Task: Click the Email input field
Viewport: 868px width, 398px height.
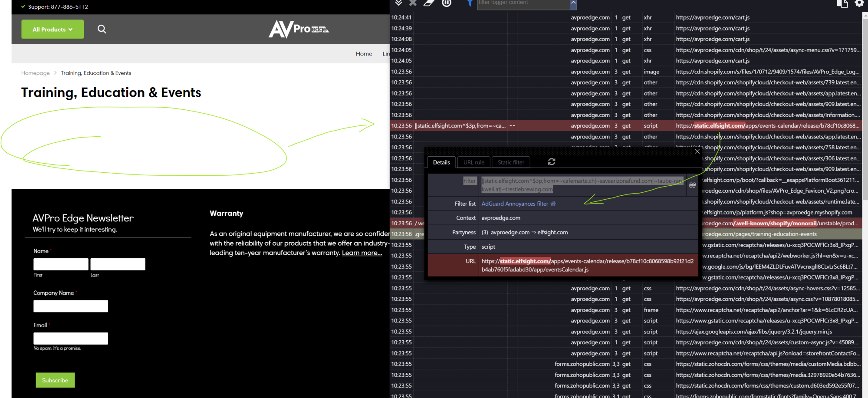Action: pos(70,338)
